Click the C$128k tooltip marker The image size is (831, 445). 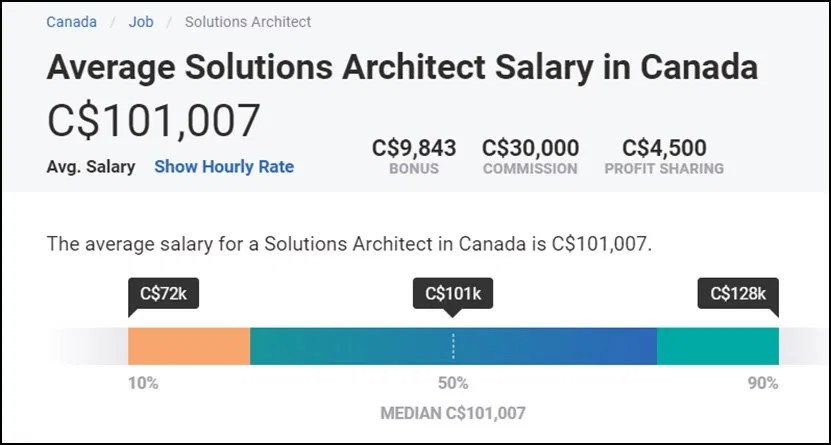coord(738,293)
